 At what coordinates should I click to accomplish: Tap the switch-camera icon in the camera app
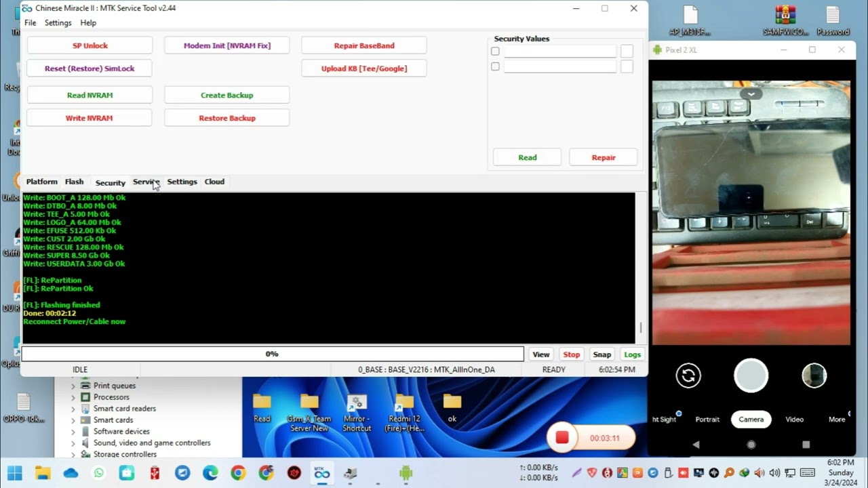point(688,375)
